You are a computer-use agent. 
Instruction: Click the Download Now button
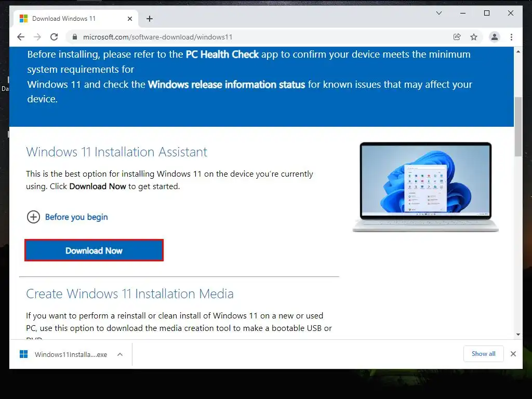tap(94, 250)
